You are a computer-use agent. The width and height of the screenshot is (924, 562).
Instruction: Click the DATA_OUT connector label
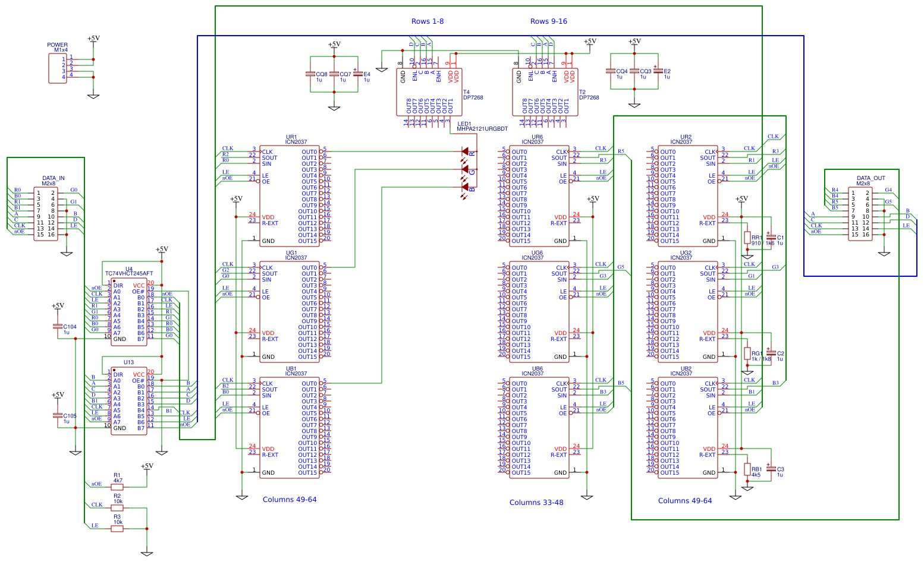[871, 178]
